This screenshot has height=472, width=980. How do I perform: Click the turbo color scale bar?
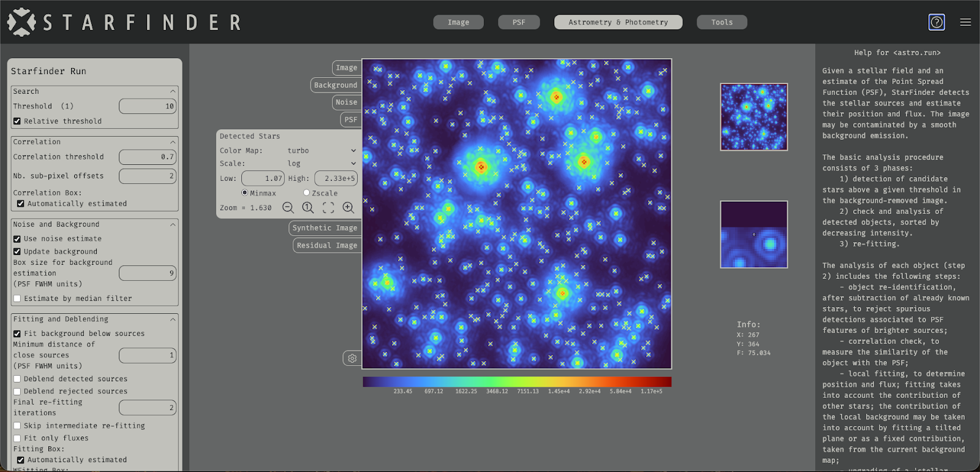(517, 382)
